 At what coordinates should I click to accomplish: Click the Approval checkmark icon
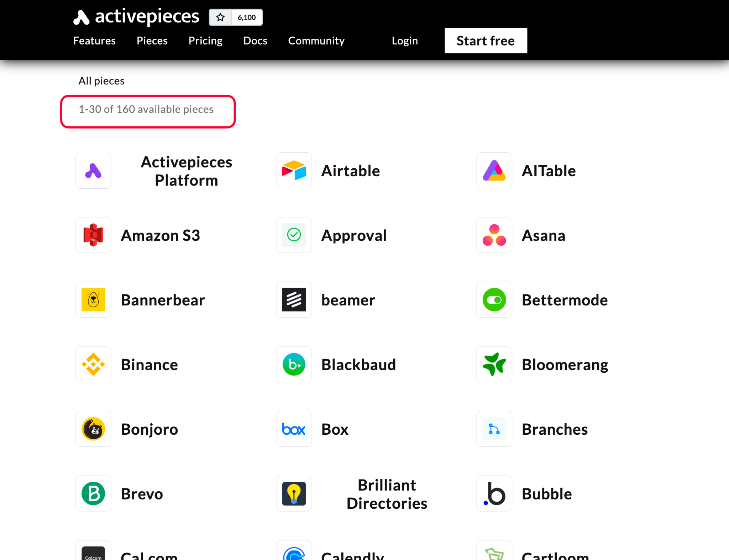pyautogui.click(x=293, y=235)
